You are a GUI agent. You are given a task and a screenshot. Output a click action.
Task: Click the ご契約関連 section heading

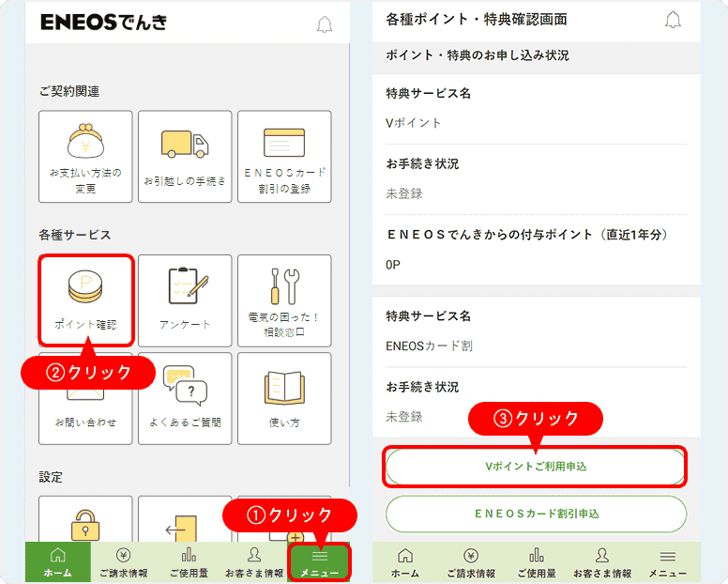point(69,91)
